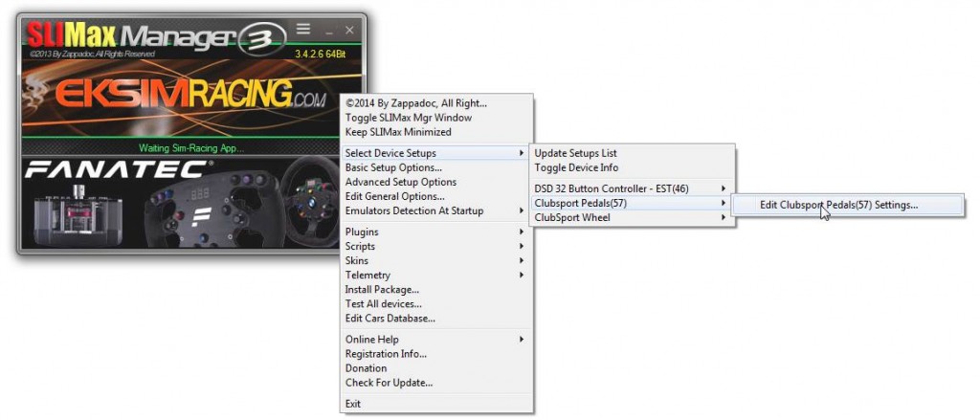Close the SLIMax Manager window
This screenshot has width=980, height=420.
coord(349,30)
